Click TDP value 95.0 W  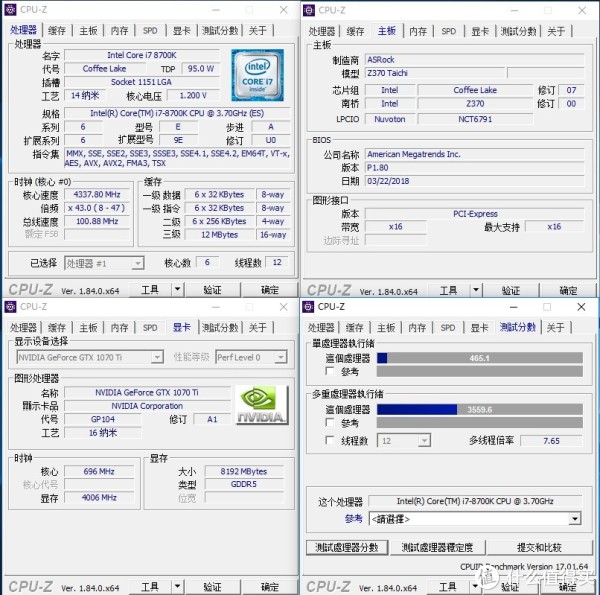click(201, 68)
